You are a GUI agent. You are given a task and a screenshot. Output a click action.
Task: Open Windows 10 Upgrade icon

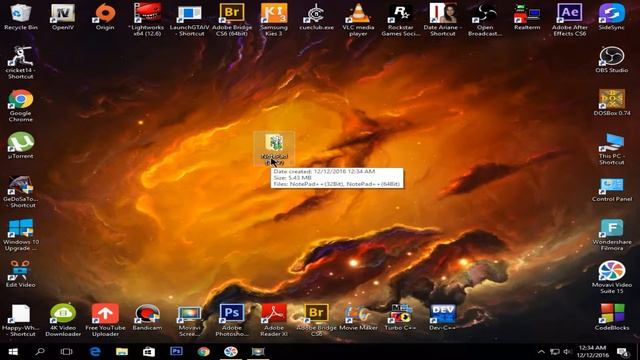[20, 234]
